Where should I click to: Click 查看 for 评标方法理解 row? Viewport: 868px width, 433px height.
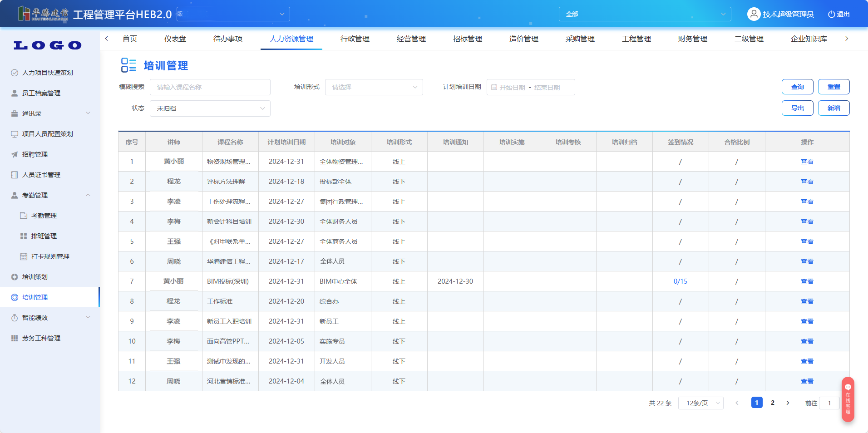click(x=807, y=182)
